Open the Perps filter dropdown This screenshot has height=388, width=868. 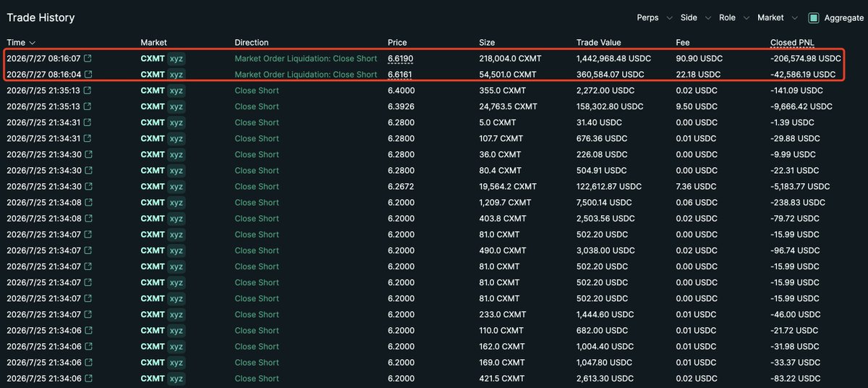click(654, 18)
